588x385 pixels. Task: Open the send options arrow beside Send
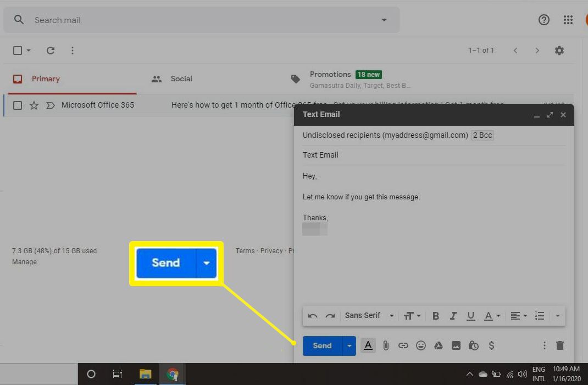(349, 345)
